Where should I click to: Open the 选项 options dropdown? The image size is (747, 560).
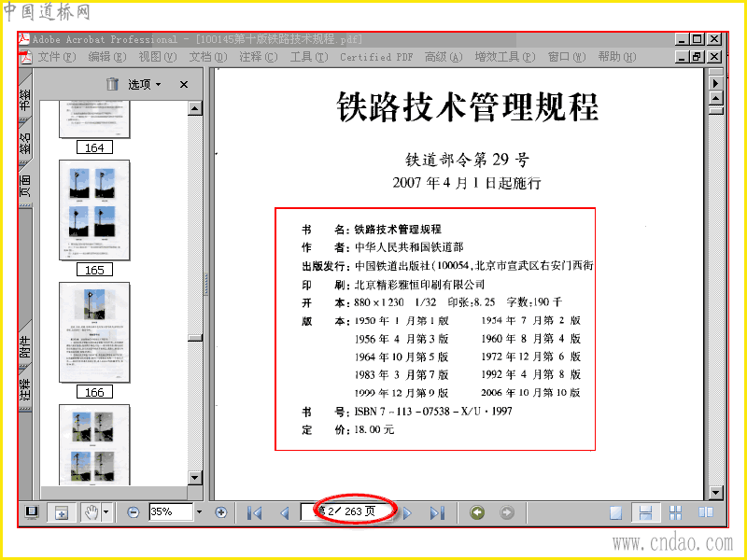coord(145,85)
